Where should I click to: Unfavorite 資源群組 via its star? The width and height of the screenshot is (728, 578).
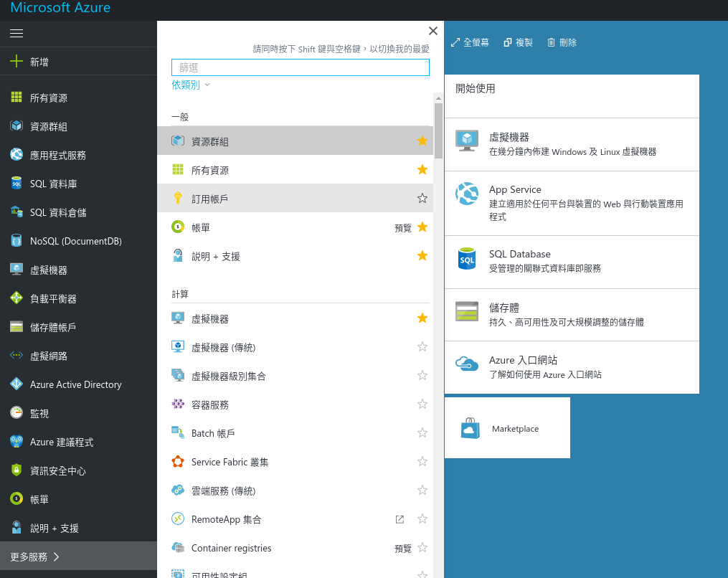coord(422,141)
